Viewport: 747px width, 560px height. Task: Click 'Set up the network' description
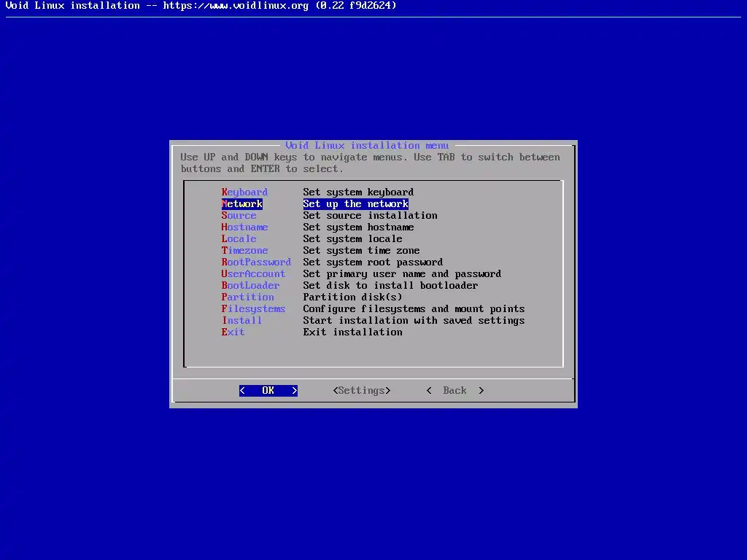[x=355, y=204]
